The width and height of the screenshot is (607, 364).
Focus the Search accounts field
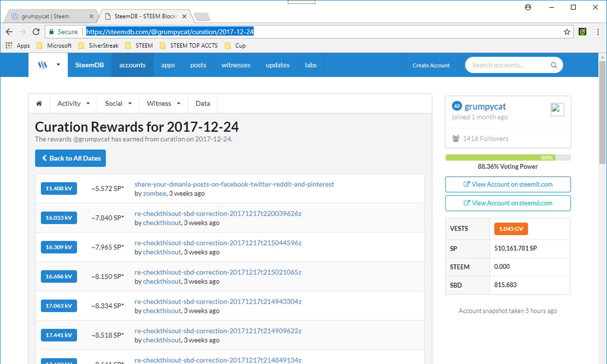point(514,65)
